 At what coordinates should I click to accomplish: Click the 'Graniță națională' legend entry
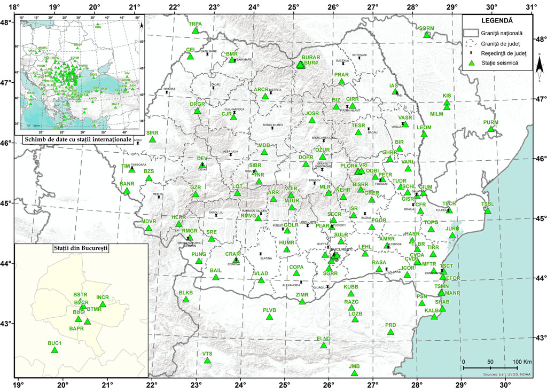tap(502, 34)
